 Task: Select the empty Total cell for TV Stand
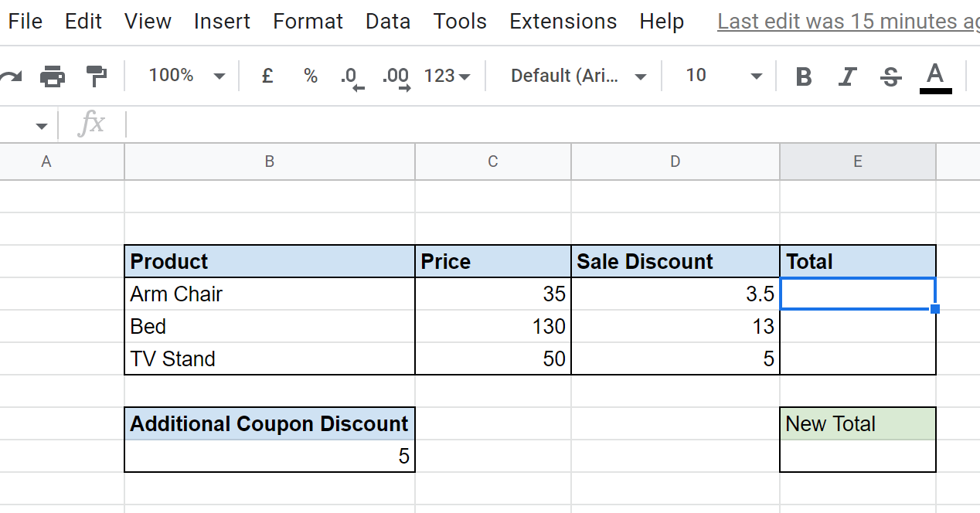(x=858, y=358)
